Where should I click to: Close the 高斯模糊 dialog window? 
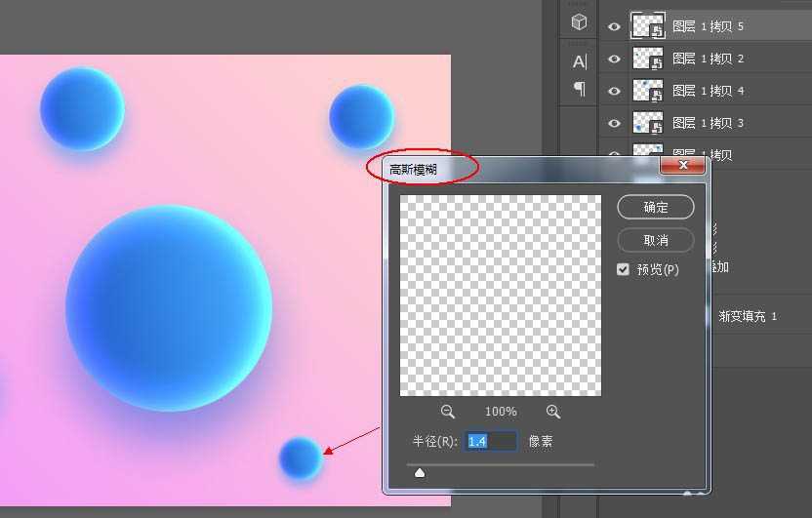click(682, 166)
